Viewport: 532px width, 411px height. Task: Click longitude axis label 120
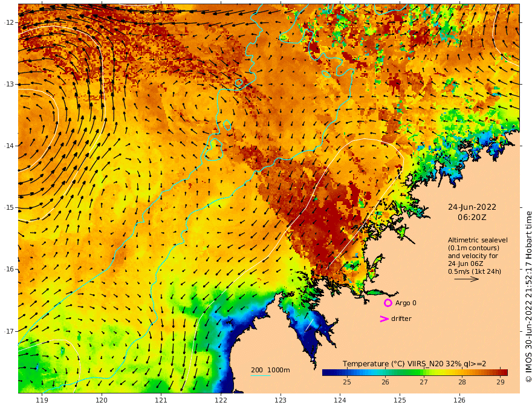point(102,400)
